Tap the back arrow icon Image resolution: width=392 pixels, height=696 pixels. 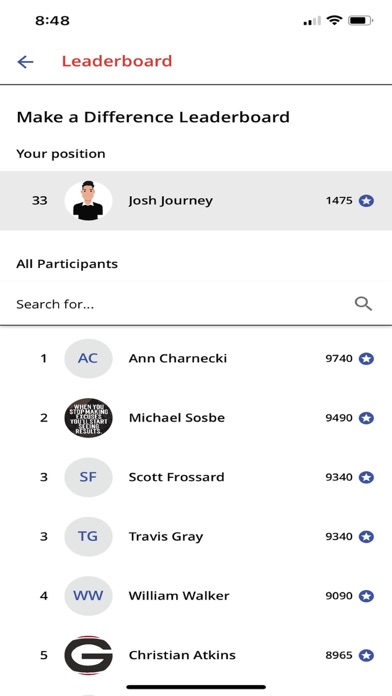point(25,62)
